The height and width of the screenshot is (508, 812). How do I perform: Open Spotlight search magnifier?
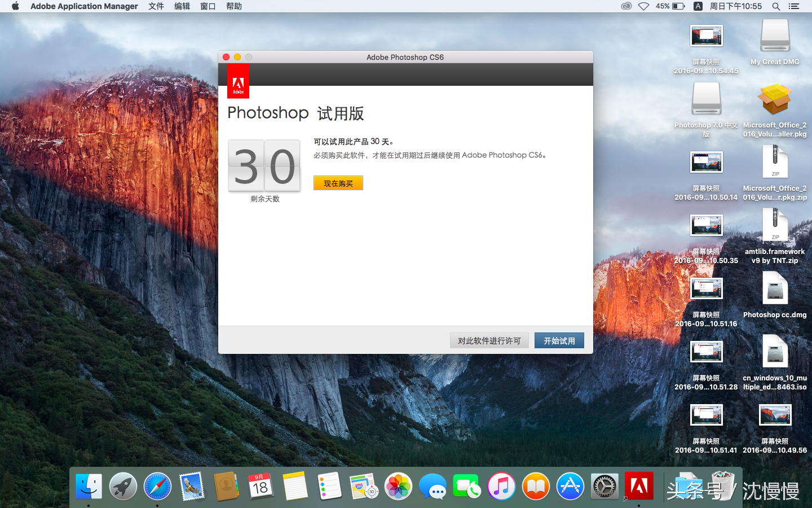[776, 6]
